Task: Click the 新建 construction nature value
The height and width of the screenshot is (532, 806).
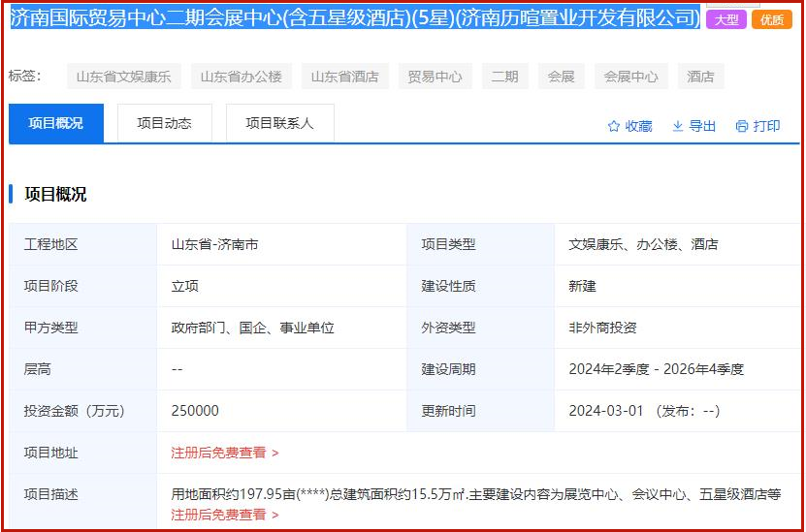Action: (x=582, y=286)
